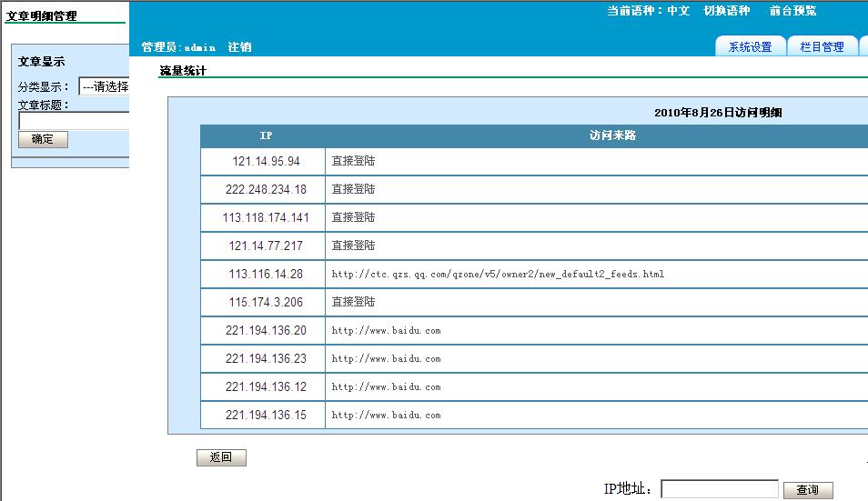Click baidu referrer for IP 221.194.136.15
This screenshot has width=868, height=501.
[x=386, y=416]
